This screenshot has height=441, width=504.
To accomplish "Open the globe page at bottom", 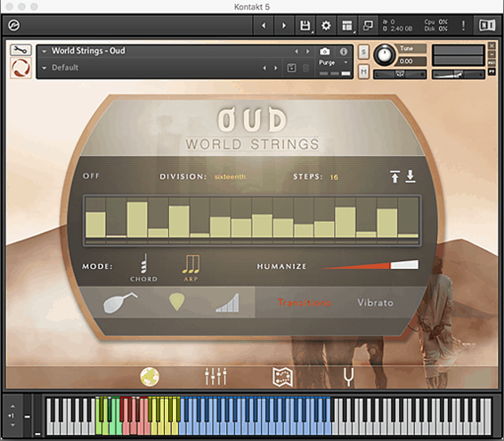I will [150, 376].
